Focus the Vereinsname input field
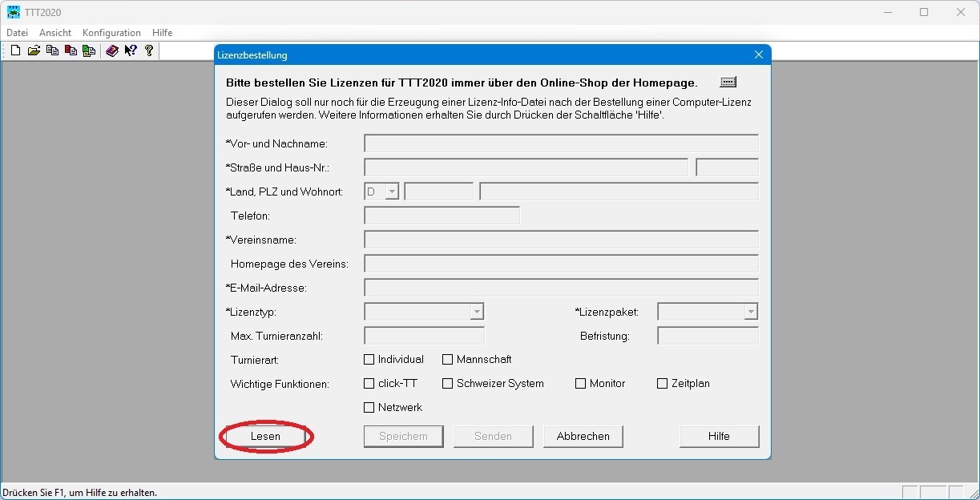980x500 pixels. pos(561,240)
